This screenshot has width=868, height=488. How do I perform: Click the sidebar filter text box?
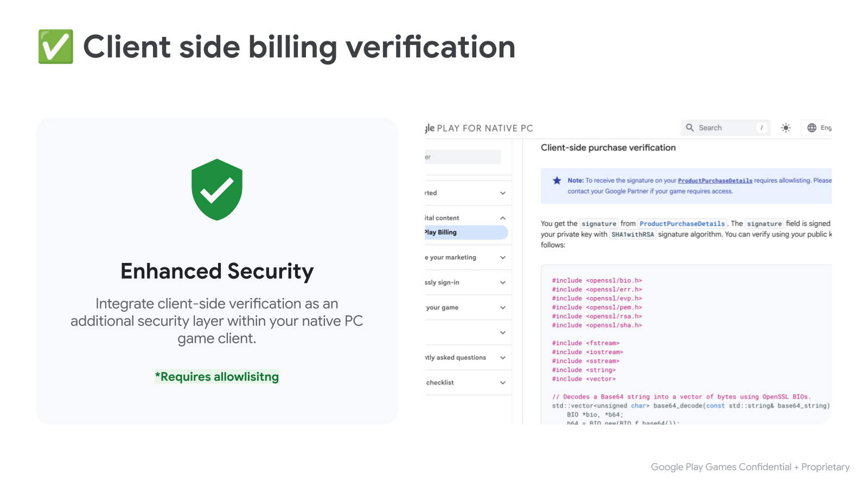pyautogui.click(x=463, y=157)
